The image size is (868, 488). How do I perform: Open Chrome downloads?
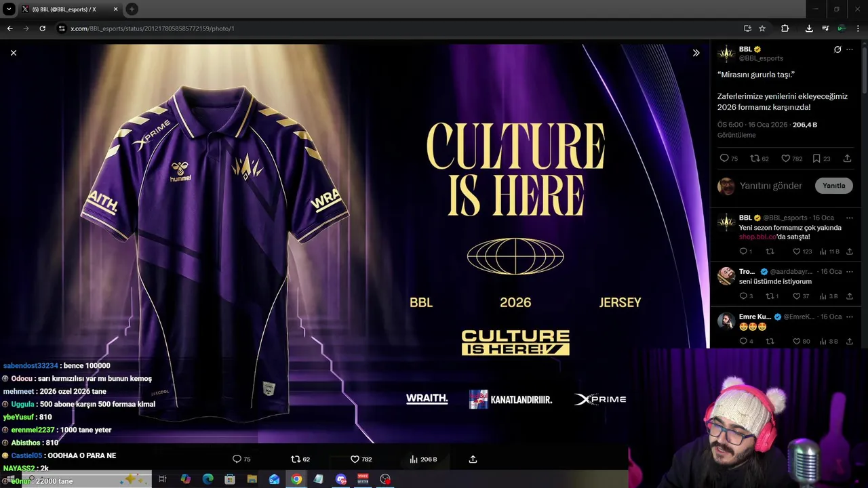coord(809,28)
